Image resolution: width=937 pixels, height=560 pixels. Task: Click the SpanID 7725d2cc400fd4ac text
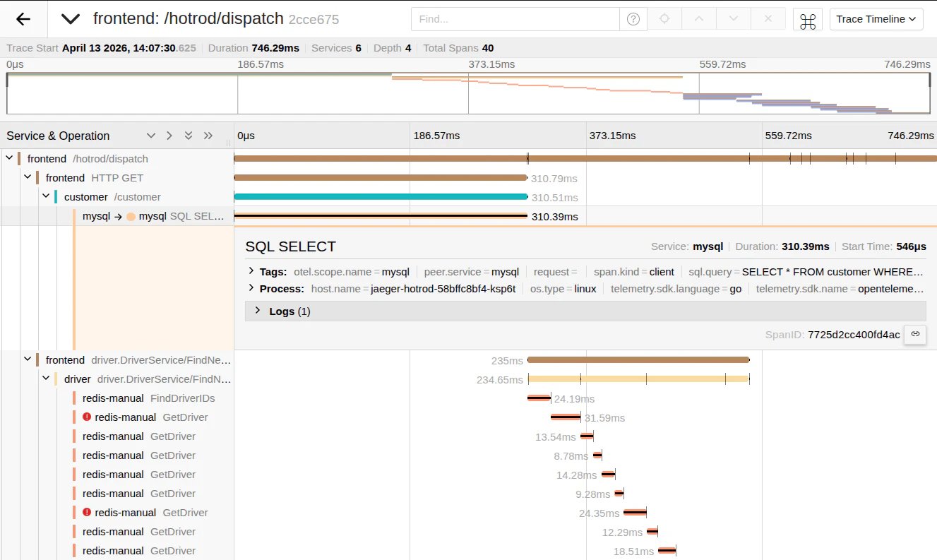pyautogui.click(x=854, y=335)
